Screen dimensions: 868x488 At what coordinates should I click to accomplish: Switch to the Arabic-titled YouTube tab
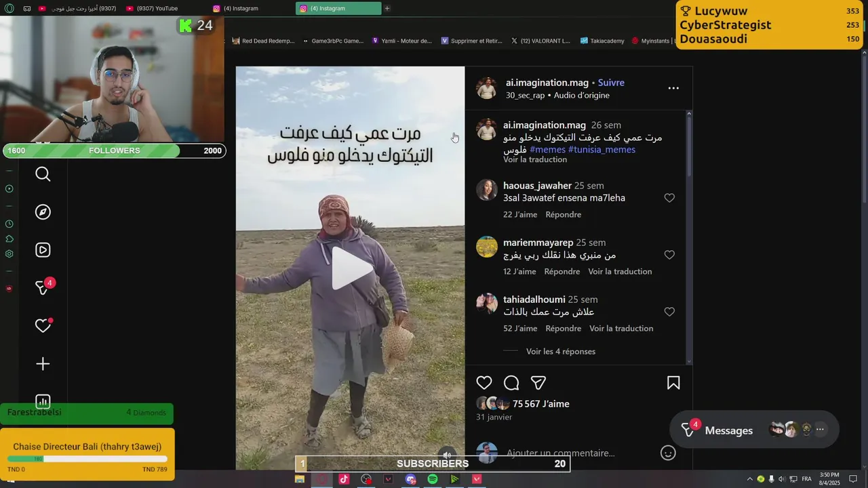tap(77, 8)
